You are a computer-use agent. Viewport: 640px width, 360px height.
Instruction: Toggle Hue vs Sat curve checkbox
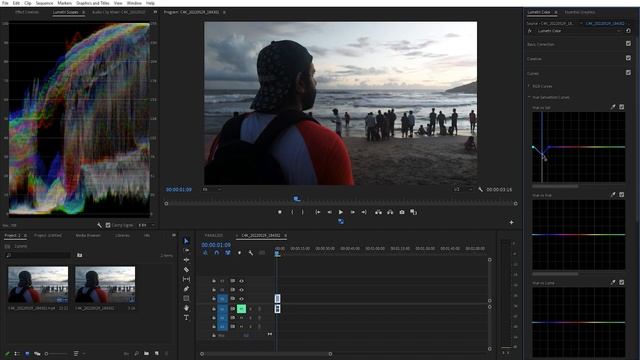(x=622, y=107)
